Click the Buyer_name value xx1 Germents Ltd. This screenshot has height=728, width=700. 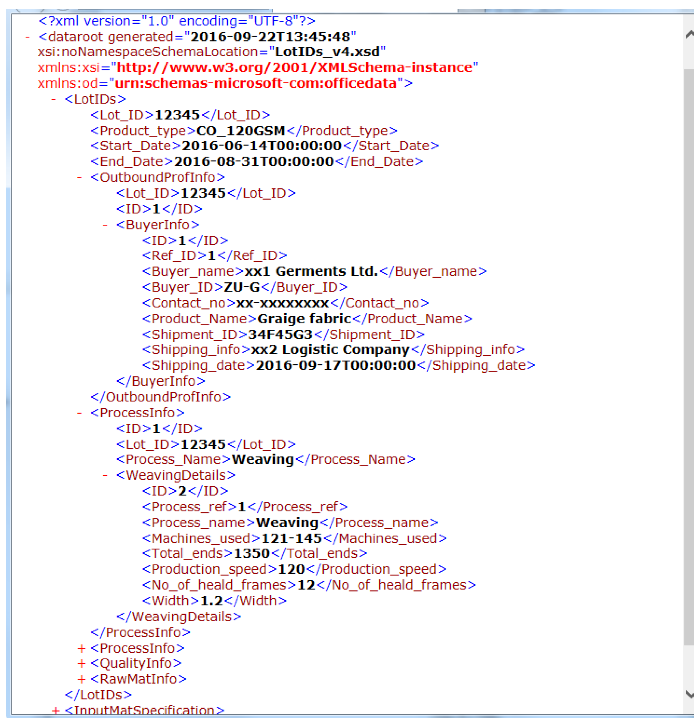pyautogui.click(x=311, y=271)
